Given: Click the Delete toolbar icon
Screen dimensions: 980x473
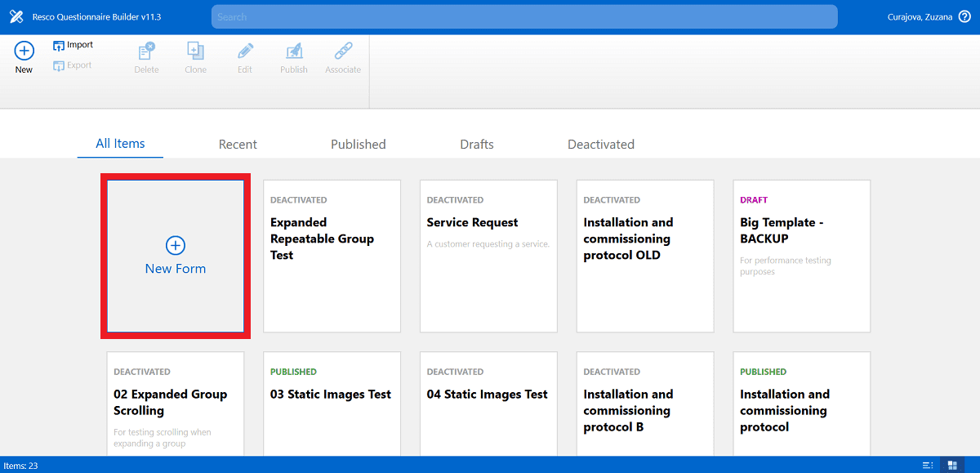Looking at the screenshot, I should [147, 51].
